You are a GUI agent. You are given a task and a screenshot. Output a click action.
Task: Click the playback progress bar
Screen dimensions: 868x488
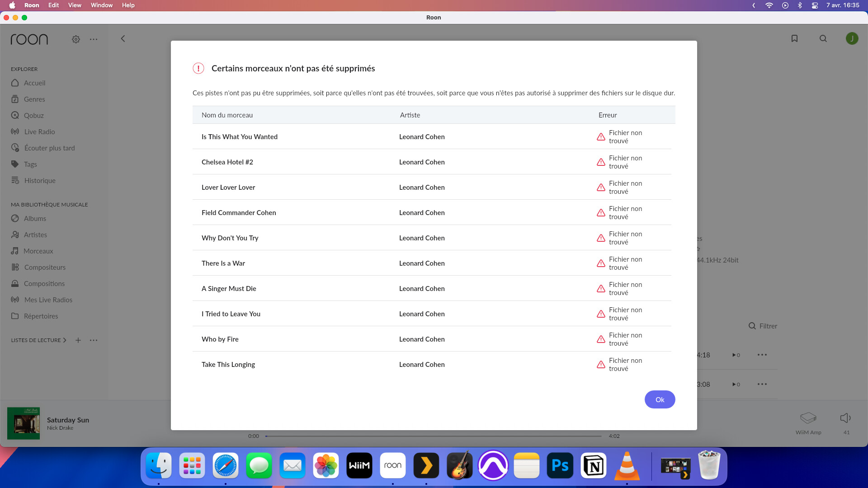click(433, 436)
